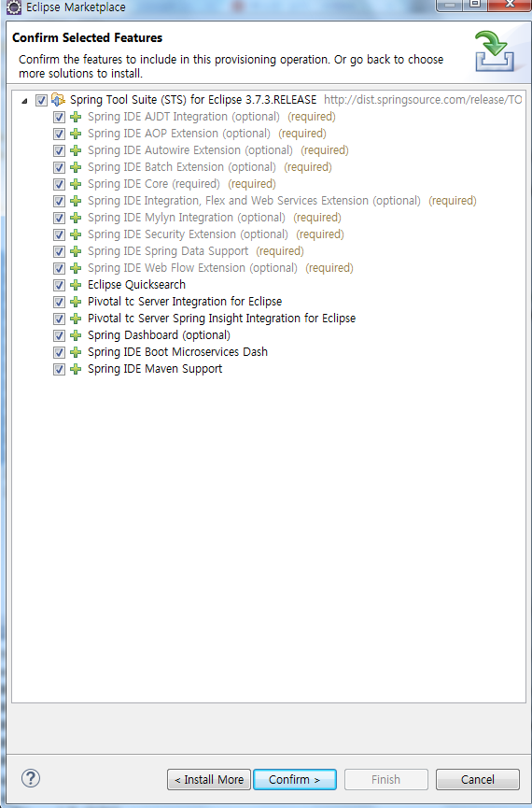
Task: Click the plus icon beside Spring IDE Batch Extension
Action: (x=76, y=167)
